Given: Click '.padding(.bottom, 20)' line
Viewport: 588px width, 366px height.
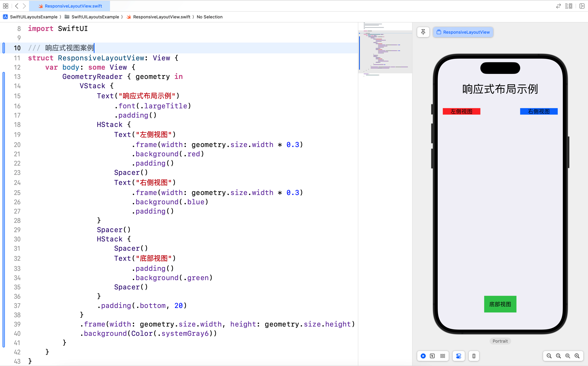Looking at the screenshot, I should 142,305.
